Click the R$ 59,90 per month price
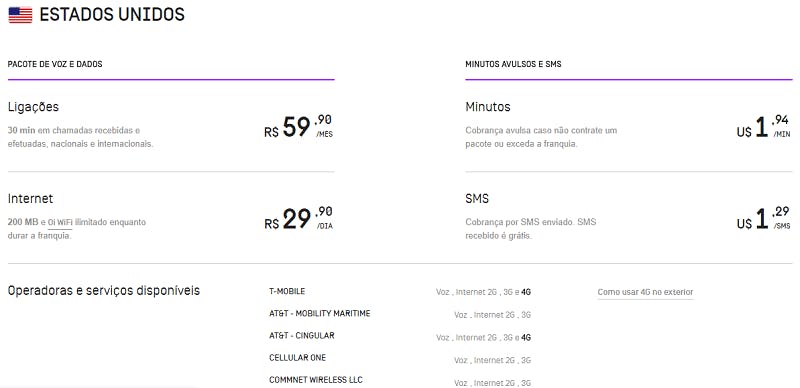The width and height of the screenshot is (800, 388). [x=298, y=127]
